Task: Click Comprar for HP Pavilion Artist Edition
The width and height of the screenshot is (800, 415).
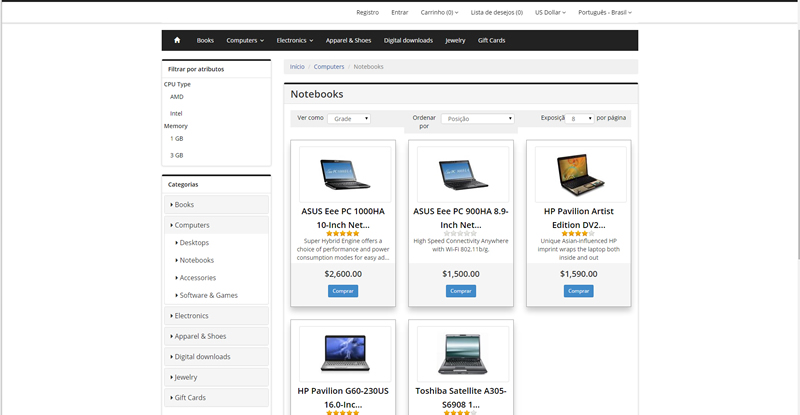Action: [578, 291]
